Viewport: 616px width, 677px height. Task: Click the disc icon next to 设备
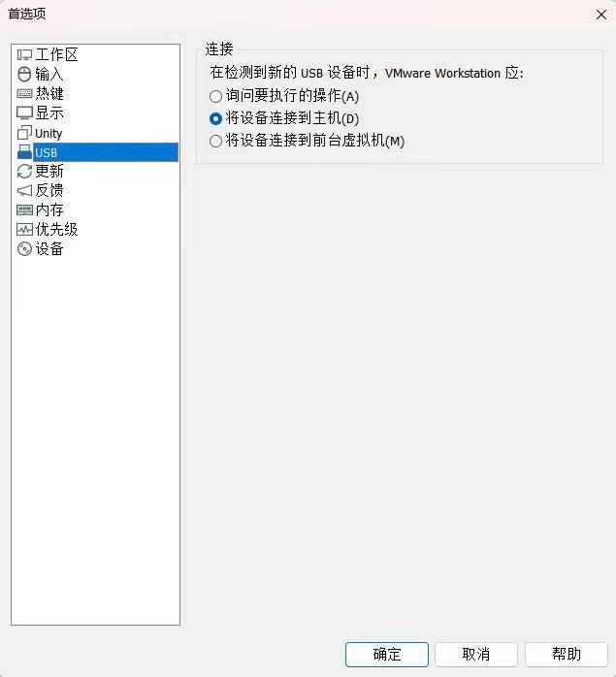(24, 249)
